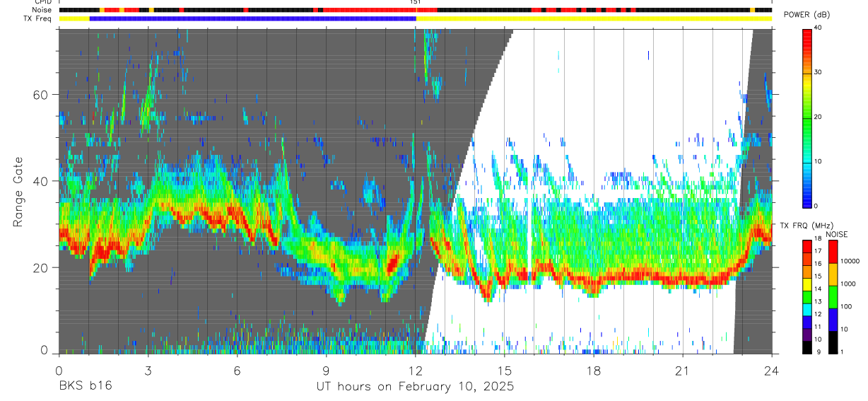Select the 40 label on power scale
Image resolution: width=868 pixels, height=401 pixels.
pyautogui.click(x=818, y=28)
